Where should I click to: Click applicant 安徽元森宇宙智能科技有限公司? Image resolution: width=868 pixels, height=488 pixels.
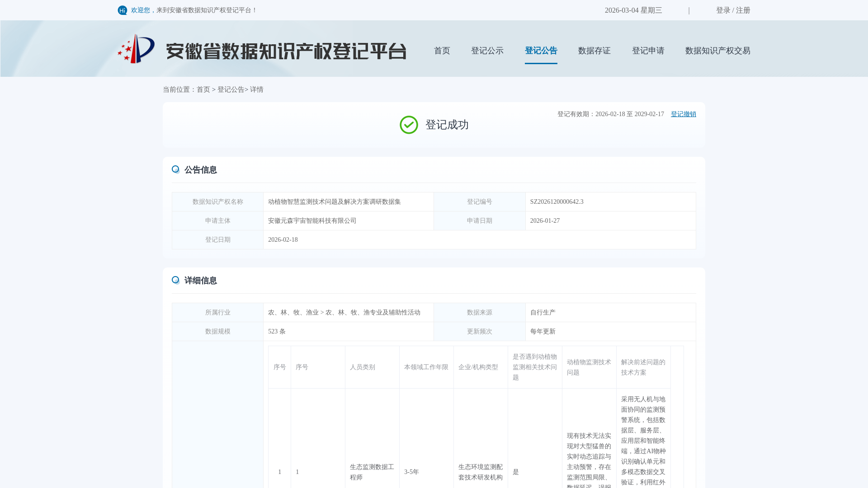tap(312, 221)
